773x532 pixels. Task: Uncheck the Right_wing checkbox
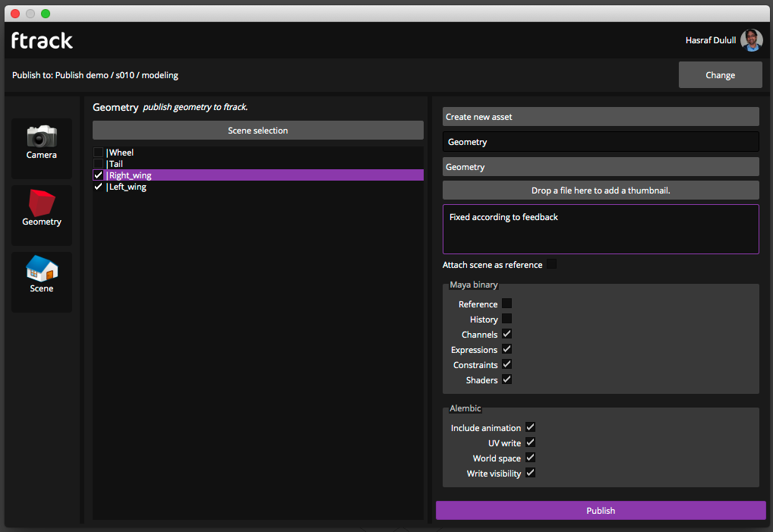(98, 175)
